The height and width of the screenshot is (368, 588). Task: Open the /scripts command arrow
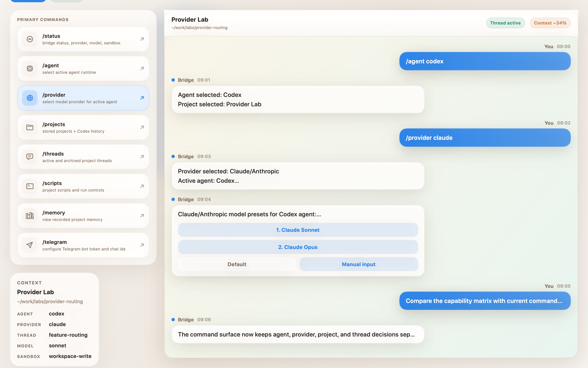(x=142, y=186)
